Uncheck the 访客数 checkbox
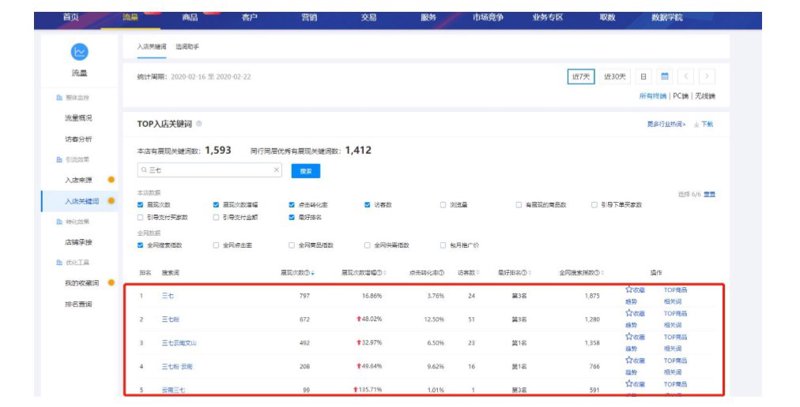The height and width of the screenshot is (407, 800). 367,205
